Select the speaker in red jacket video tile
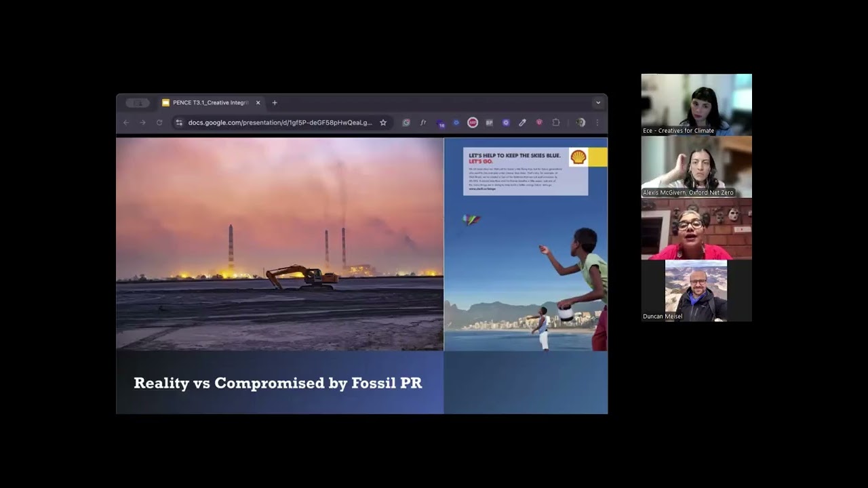 (696, 229)
